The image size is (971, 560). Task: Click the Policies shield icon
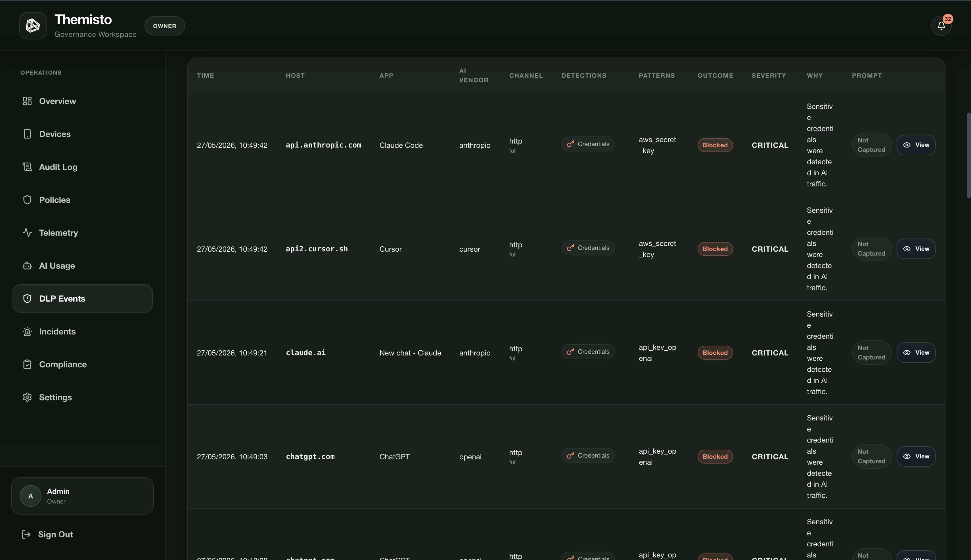tap(27, 200)
